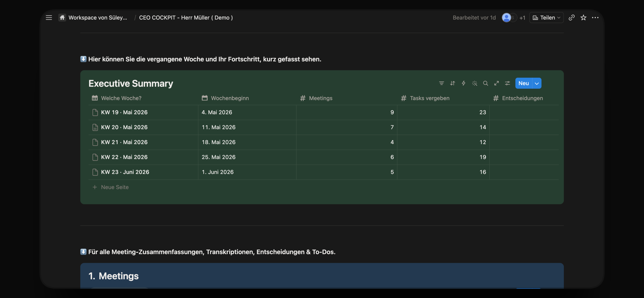This screenshot has width=644, height=298.
Task: Open dropdown arrow next to Neu
Action: tap(537, 83)
